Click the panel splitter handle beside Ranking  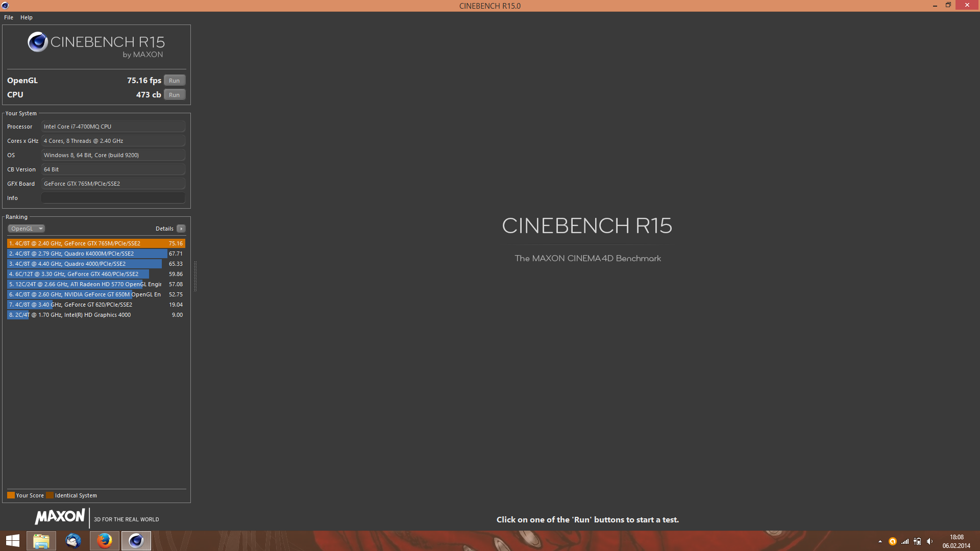tap(195, 276)
